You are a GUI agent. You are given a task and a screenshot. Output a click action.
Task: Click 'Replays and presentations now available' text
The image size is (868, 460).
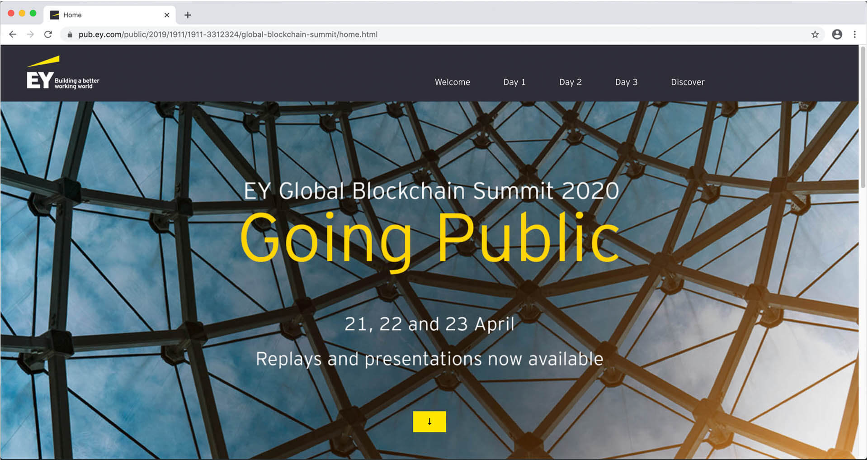coord(429,359)
